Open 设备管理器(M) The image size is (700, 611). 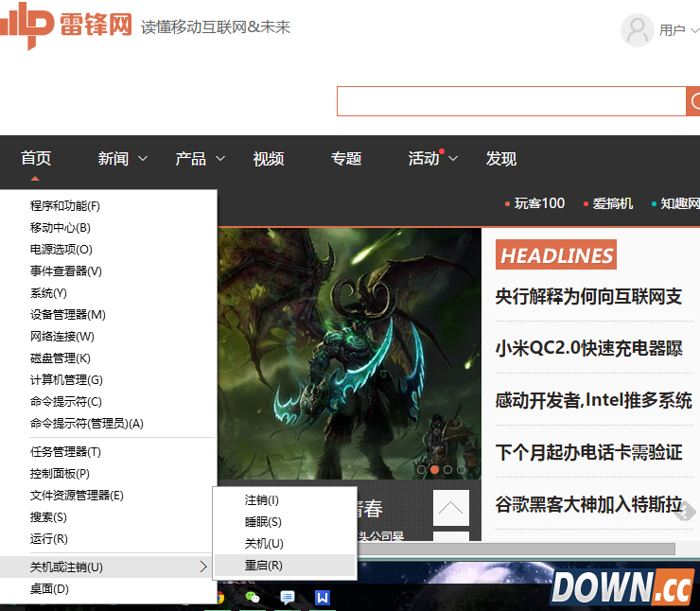(109, 315)
